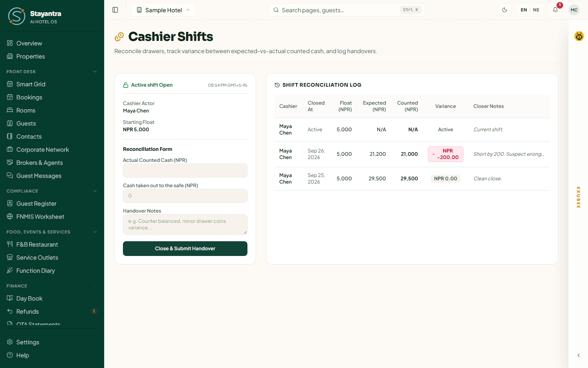Click the Short by 200 closer note
The image size is (588, 368).
pyautogui.click(x=509, y=154)
